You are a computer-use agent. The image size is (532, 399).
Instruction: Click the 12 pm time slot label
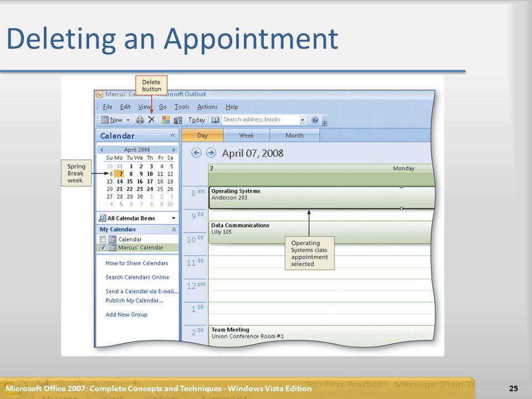(196, 285)
